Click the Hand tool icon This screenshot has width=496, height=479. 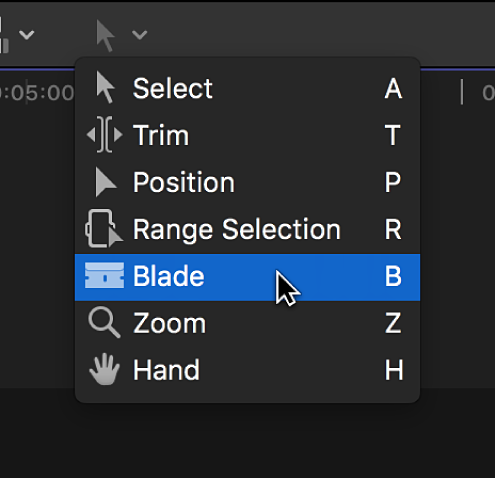point(104,369)
